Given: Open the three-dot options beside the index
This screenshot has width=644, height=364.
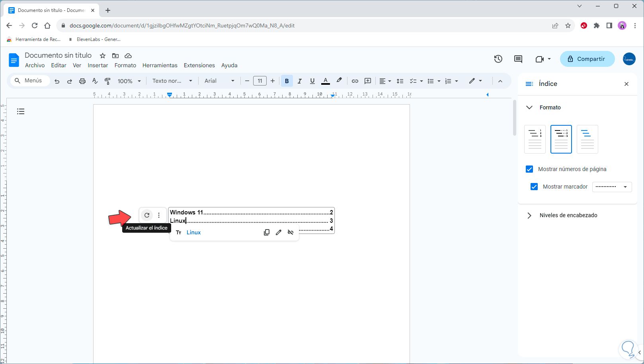Looking at the screenshot, I should 159,215.
